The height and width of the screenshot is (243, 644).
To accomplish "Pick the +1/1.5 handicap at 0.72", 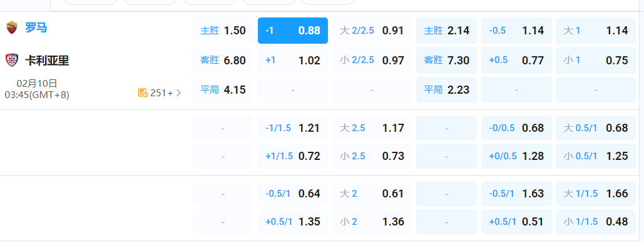I will pos(293,156).
